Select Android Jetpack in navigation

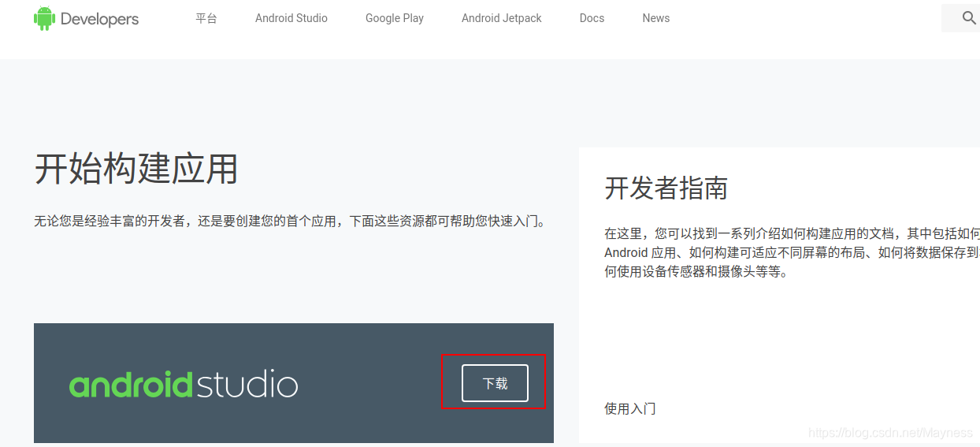coord(502,18)
